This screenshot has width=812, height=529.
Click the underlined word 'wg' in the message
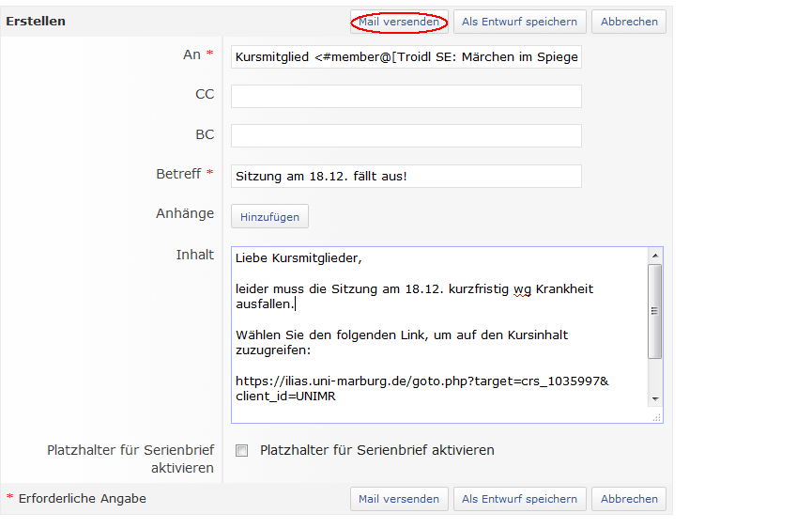pyautogui.click(x=522, y=288)
